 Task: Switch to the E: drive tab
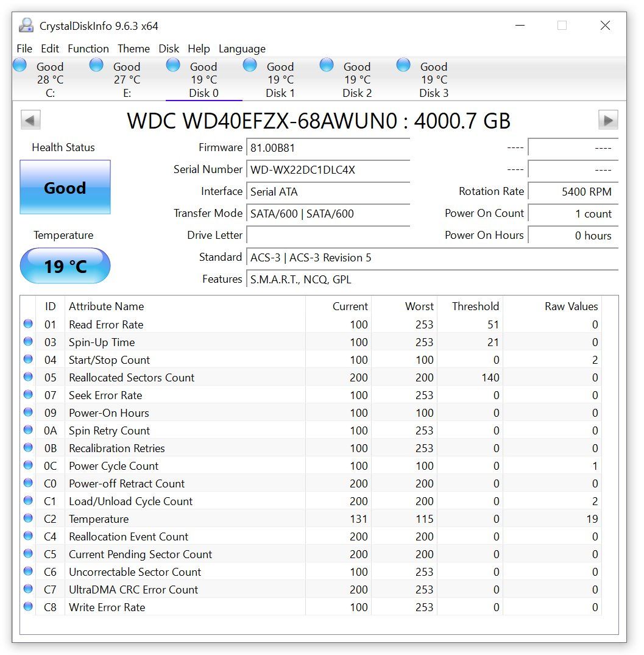(x=127, y=79)
